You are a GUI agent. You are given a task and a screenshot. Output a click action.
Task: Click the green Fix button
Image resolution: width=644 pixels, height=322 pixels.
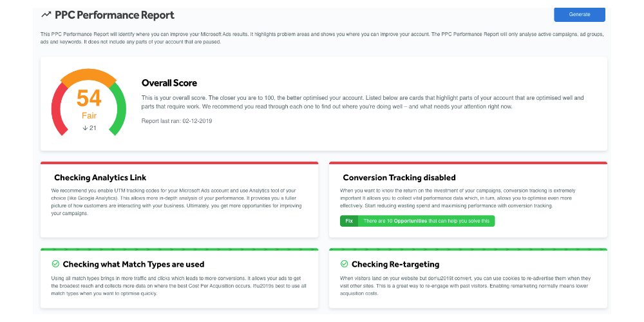tap(349, 221)
